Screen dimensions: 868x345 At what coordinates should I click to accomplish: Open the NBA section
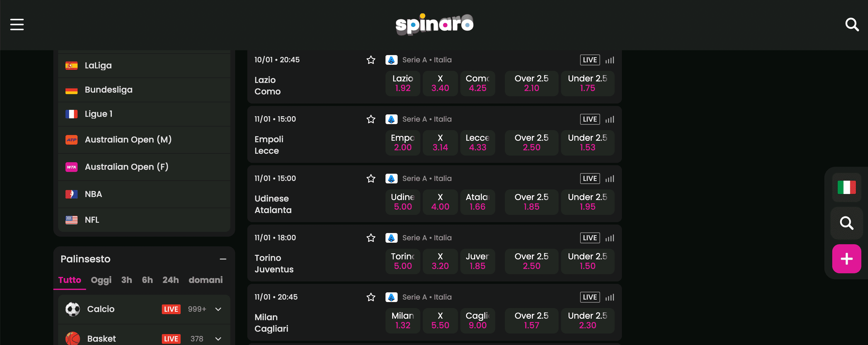pyautogui.click(x=93, y=194)
